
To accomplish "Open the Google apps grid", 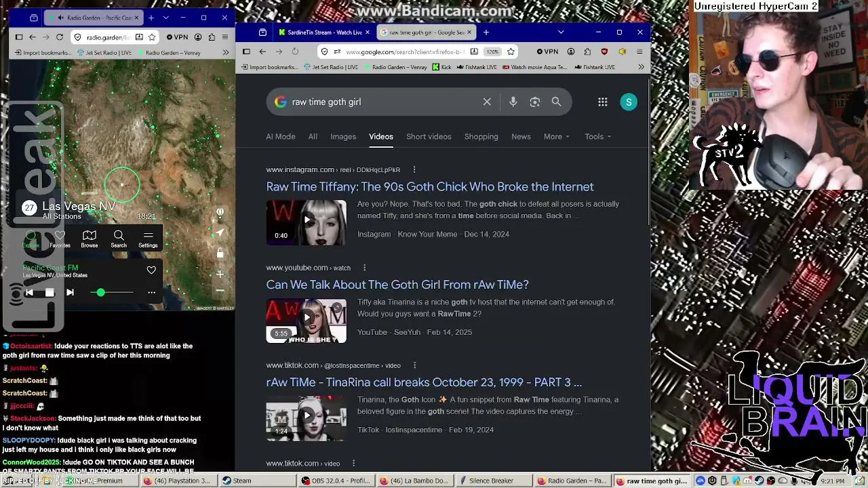I will tap(602, 102).
